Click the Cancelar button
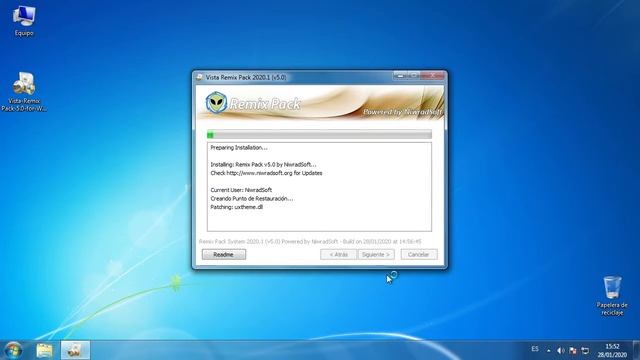 pos(419,254)
